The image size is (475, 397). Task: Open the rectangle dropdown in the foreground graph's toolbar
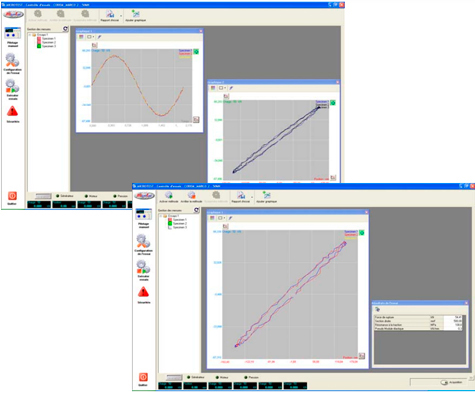(x=222, y=218)
